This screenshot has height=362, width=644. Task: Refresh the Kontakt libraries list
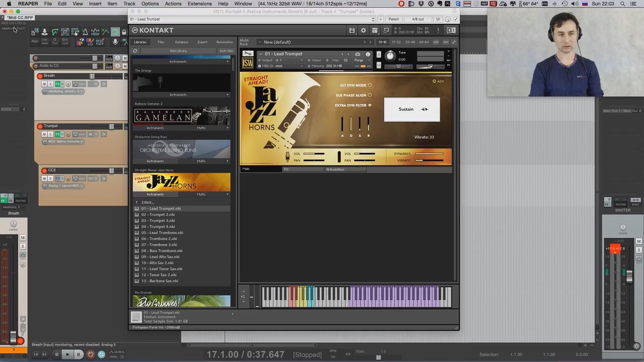(x=135, y=51)
